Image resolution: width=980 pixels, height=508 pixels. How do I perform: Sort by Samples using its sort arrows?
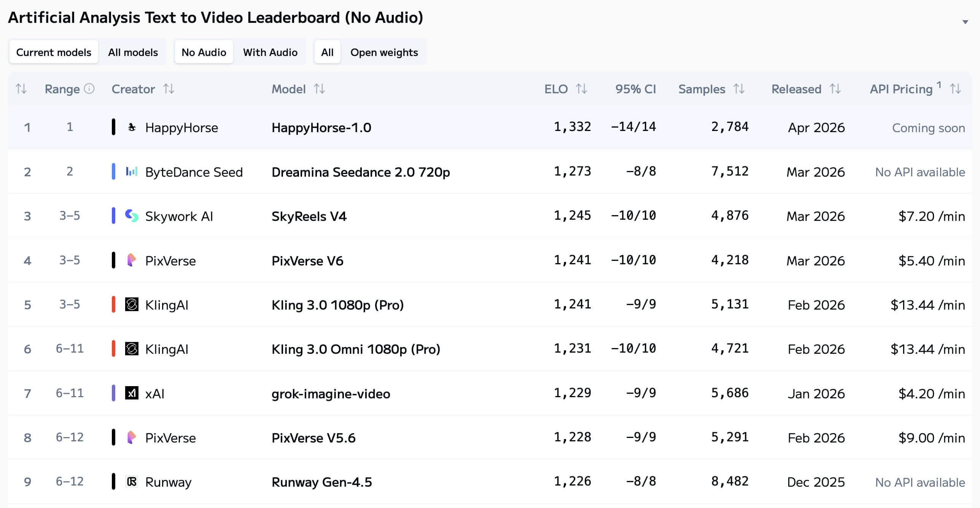(739, 89)
